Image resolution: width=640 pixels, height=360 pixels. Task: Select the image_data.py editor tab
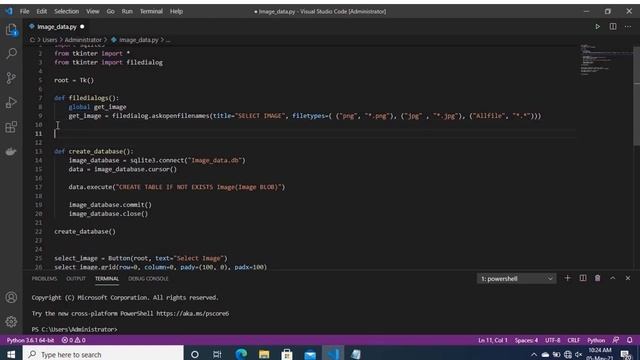click(x=56, y=27)
